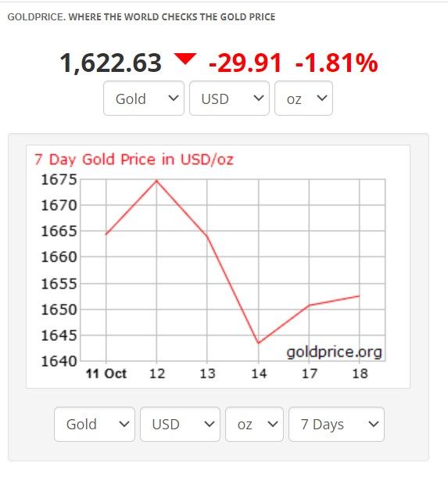Screen dimensions: 448x477
Task: Click the chart title 7 Day Gold Price
Action: 134,160
